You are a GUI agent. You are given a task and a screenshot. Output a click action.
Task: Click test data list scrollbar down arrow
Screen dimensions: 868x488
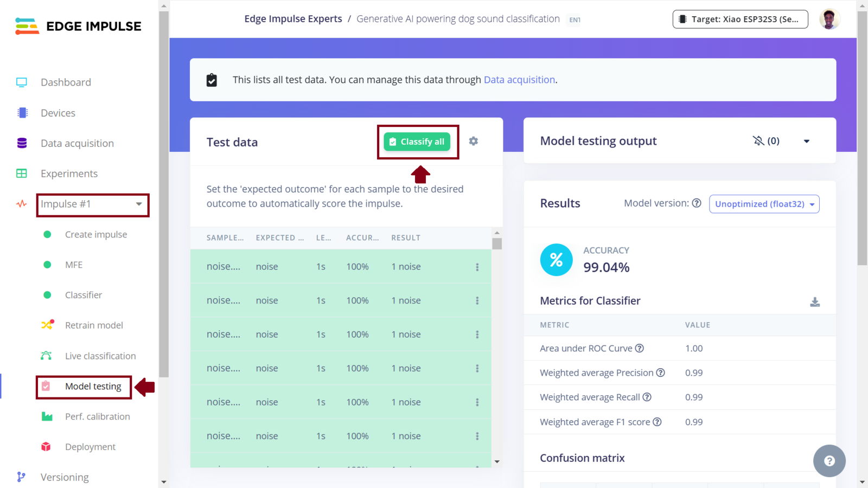tap(497, 462)
